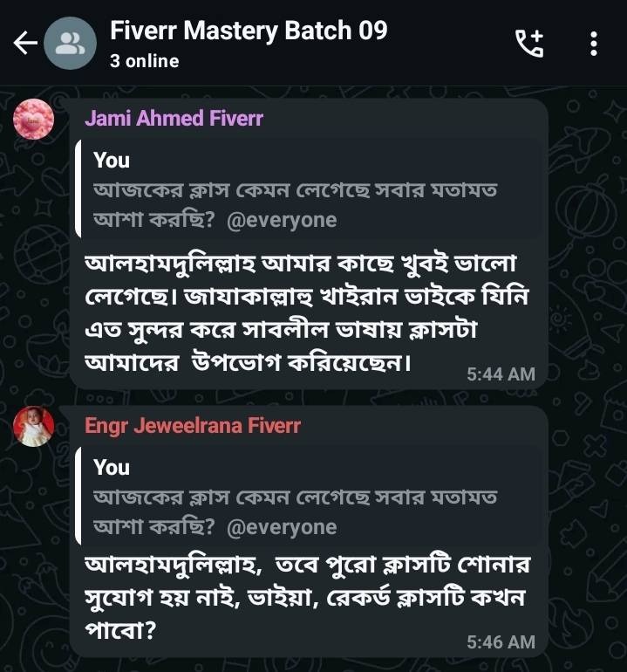Tap the "3 online" status text
The image size is (627, 672).
(x=145, y=61)
